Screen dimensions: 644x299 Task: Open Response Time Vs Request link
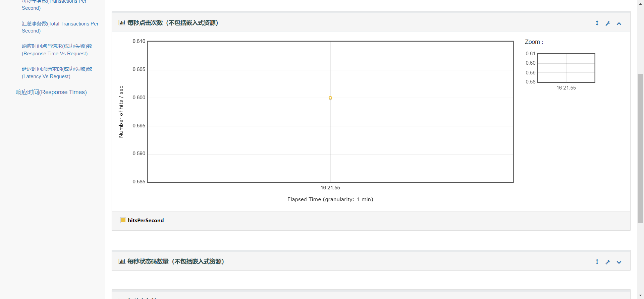click(x=57, y=50)
